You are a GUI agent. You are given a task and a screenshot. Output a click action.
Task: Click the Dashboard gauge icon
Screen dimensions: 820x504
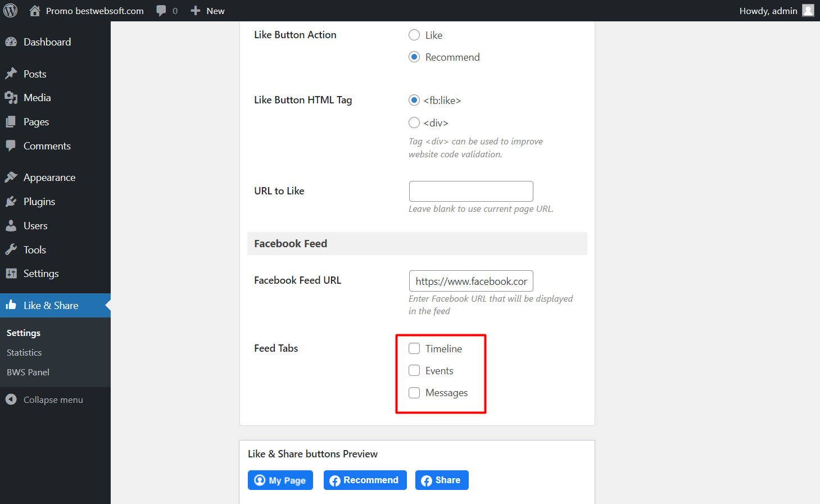tap(11, 42)
